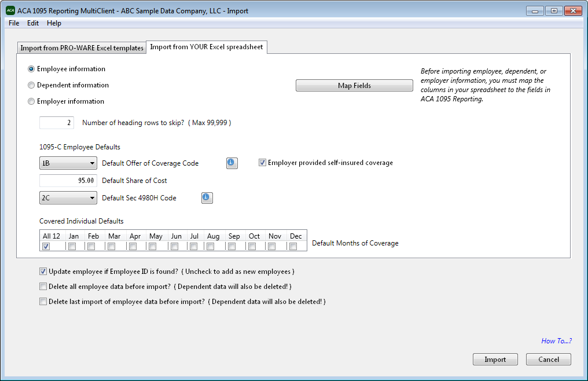Toggle Update employee if Employee ID is found
588x381 pixels.
coord(43,272)
